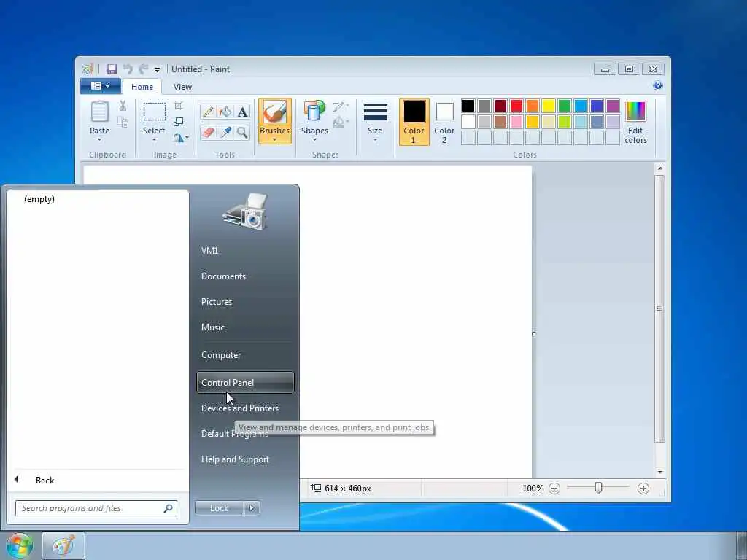
Task: Switch to the Home ribbon tab
Action: point(142,87)
